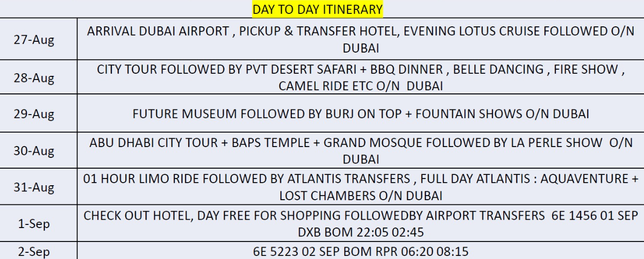This screenshot has width=644, height=259.
Task: Select the 28-Aug date cell
Action: 39,77
